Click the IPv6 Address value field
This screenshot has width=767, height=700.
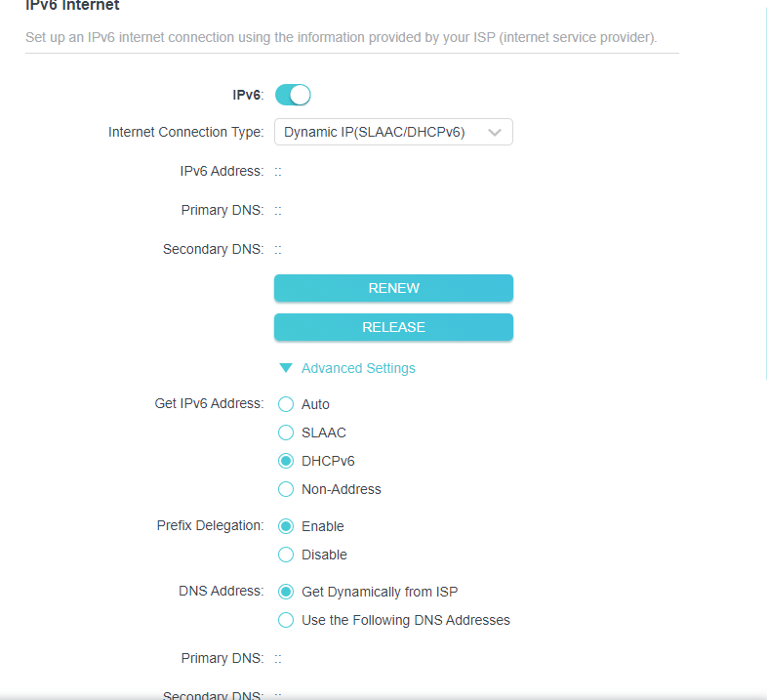pos(278,171)
